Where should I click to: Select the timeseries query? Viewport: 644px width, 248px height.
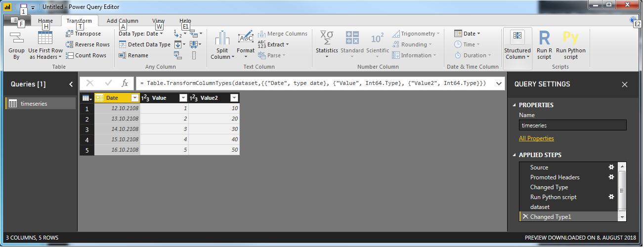[x=41, y=103]
